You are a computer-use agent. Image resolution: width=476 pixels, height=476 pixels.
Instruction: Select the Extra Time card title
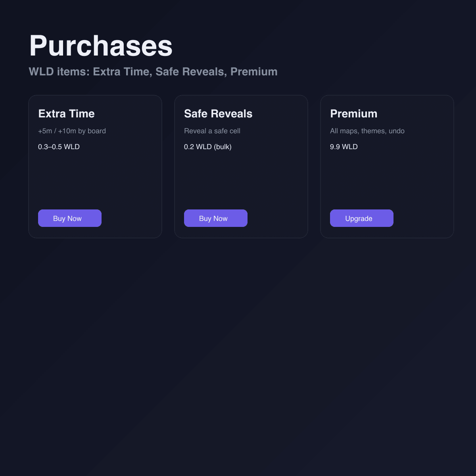[x=66, y=114]
